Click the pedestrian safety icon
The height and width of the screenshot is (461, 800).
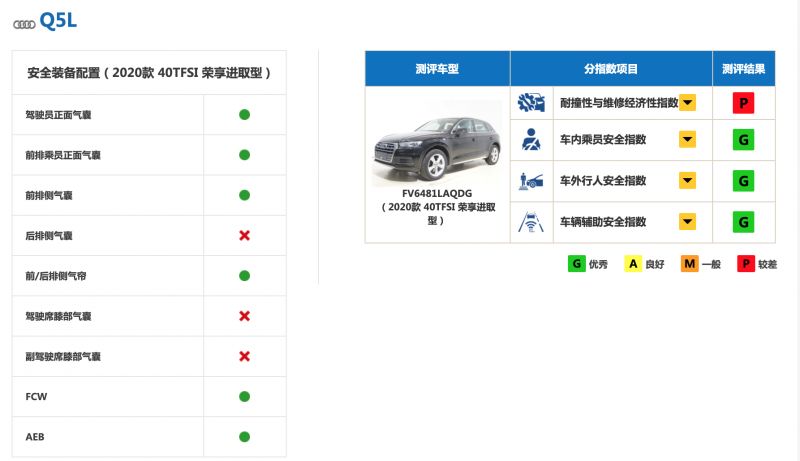[x=531, y=181]
